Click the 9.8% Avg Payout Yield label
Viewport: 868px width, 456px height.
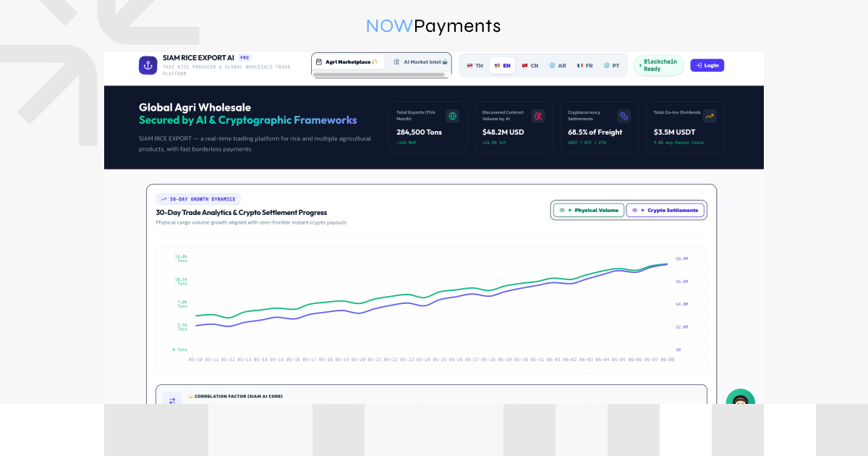coord(678,143)
